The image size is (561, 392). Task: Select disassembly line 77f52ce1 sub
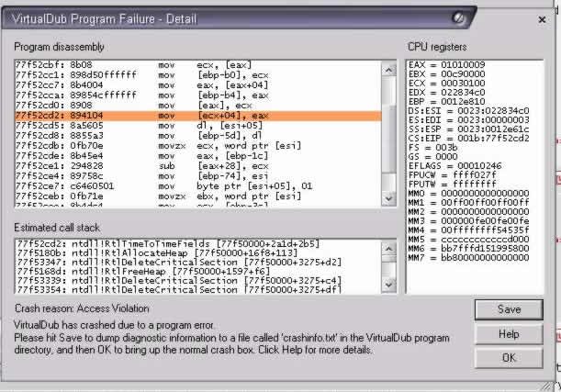[198, 166]
